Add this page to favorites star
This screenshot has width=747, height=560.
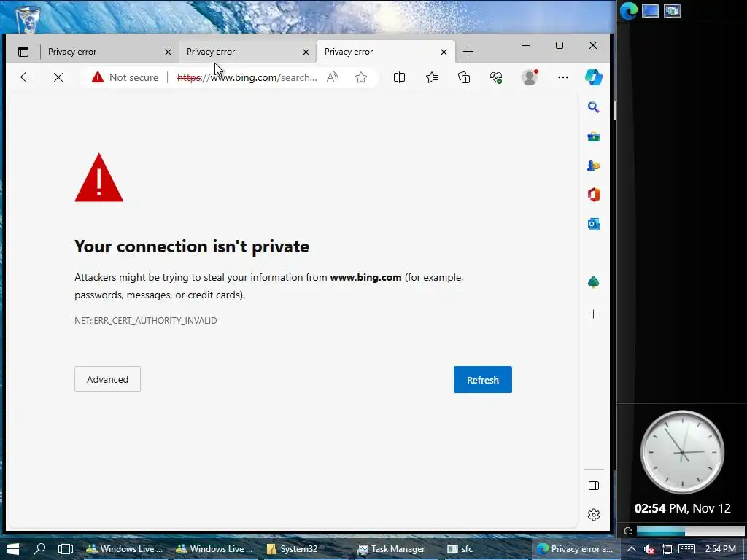click(x=361, y=77)
